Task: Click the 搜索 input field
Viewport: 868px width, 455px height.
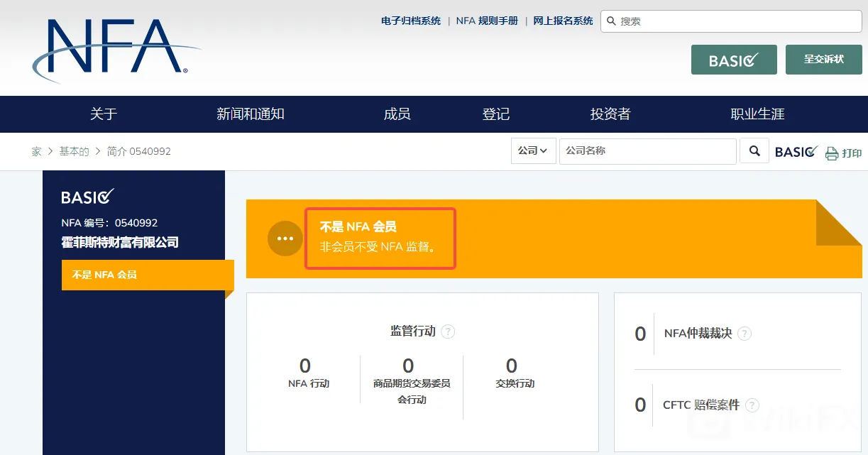Action: (x=731, y=21)
